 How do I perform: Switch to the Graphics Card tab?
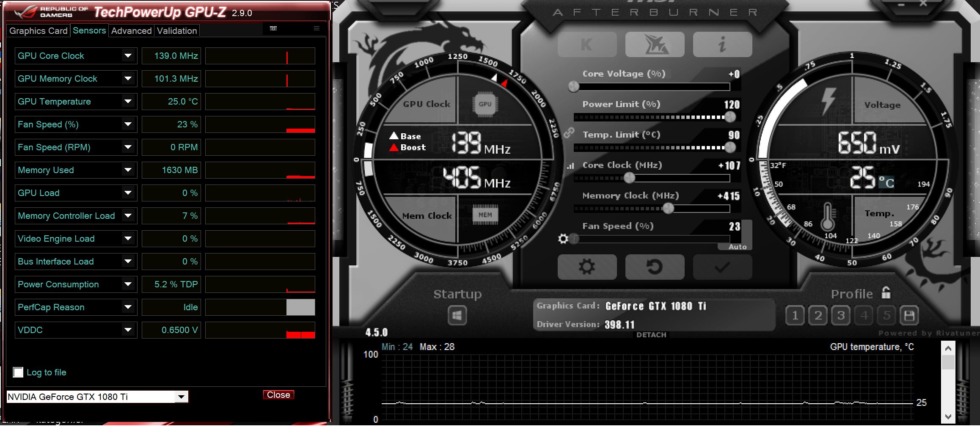pos(38,31)
